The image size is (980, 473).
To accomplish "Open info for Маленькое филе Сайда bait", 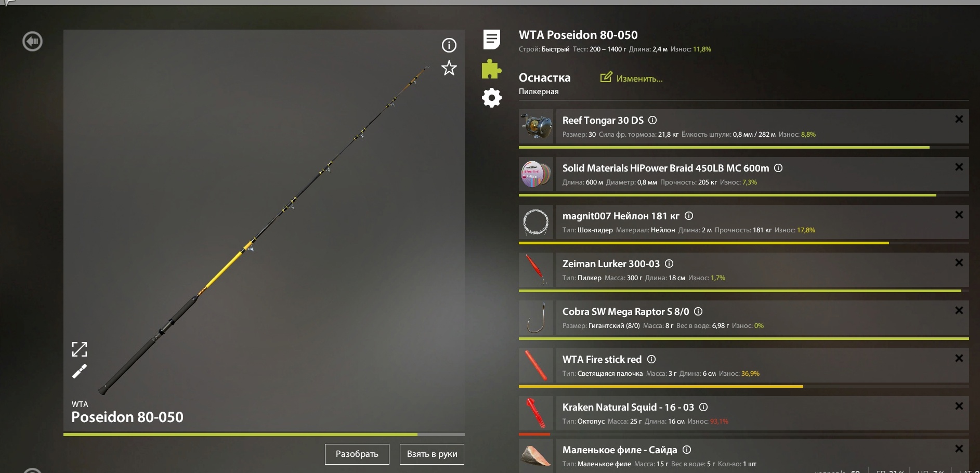I will coord(687,450).
